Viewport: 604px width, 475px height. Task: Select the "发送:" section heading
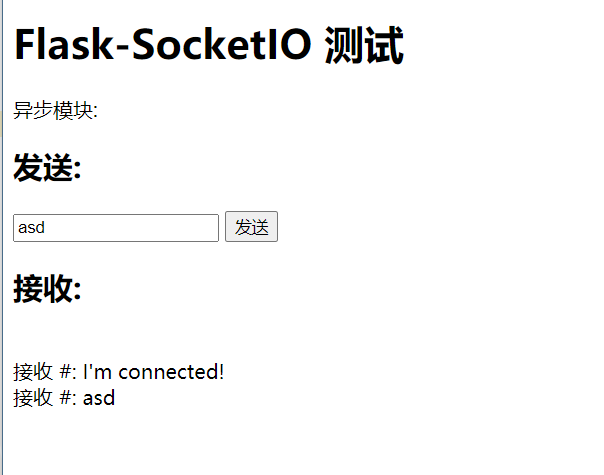(47, 169)
